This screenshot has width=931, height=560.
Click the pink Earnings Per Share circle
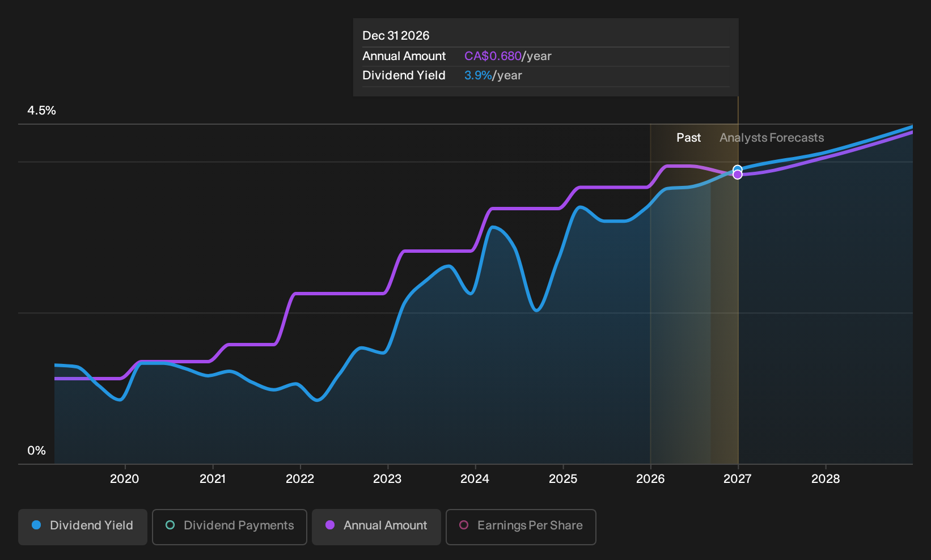(x=464, y=525)
